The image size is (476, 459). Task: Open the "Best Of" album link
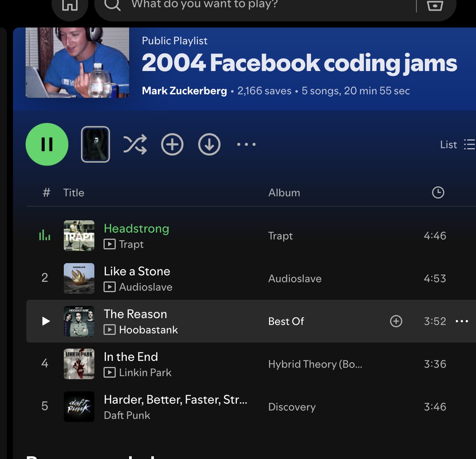pos(286,322)
